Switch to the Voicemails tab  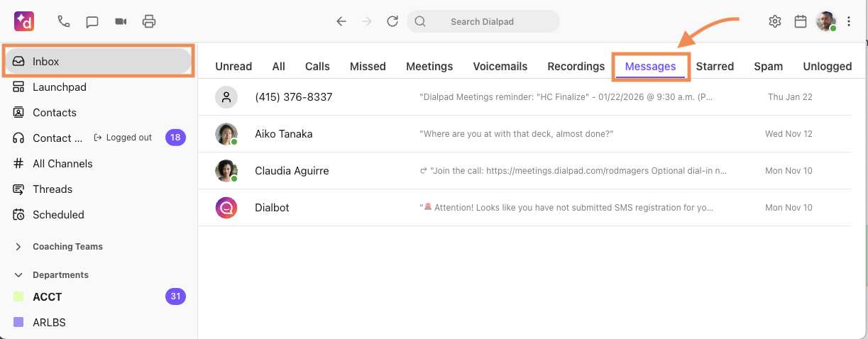click(500, 67)
